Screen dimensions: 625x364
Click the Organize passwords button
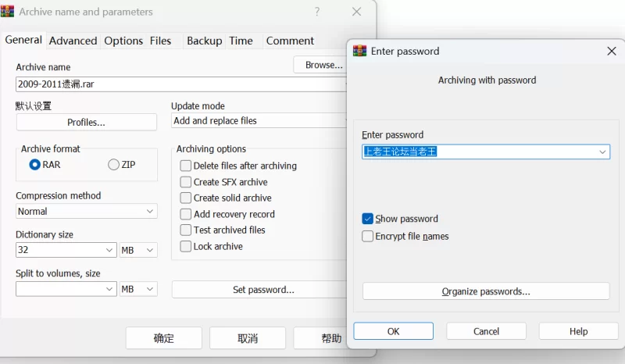[486, 291]
